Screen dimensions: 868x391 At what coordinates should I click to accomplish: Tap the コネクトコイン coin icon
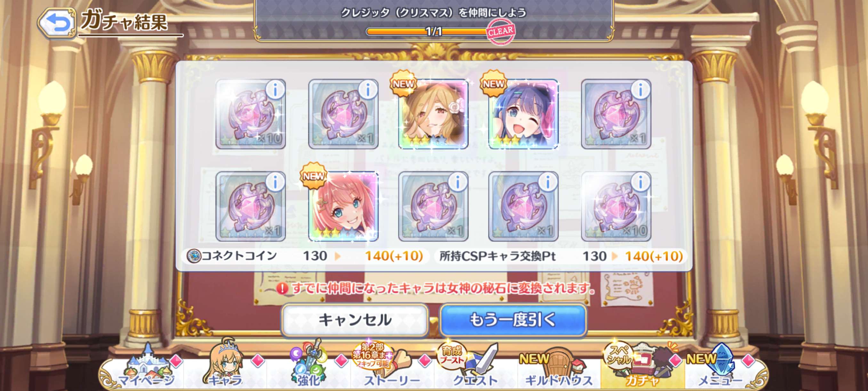(194, 256)
